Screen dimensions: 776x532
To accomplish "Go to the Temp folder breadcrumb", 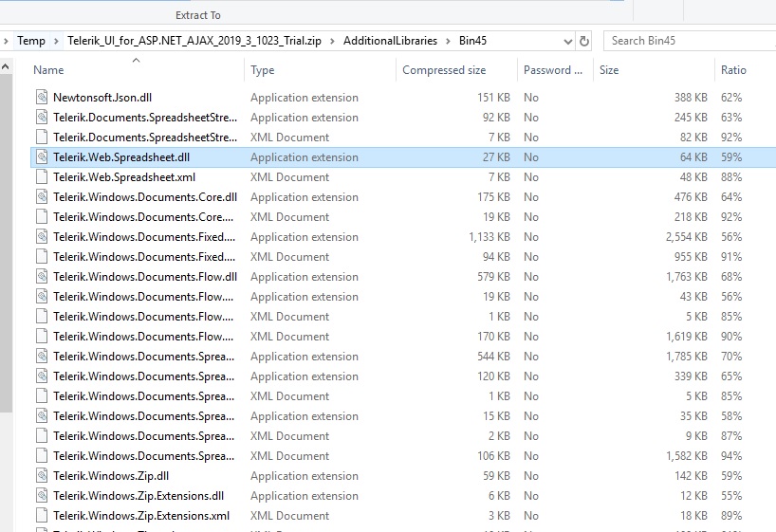I will [31, 41].
